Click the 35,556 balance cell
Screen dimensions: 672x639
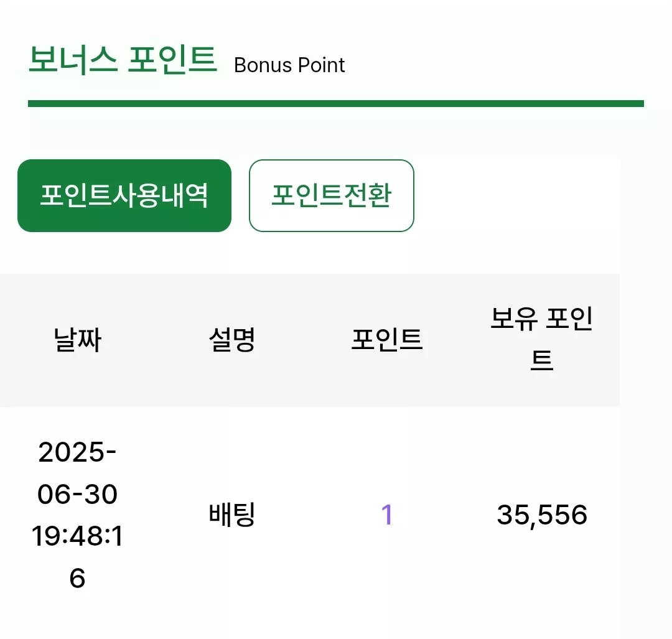[x=542, y=515]
